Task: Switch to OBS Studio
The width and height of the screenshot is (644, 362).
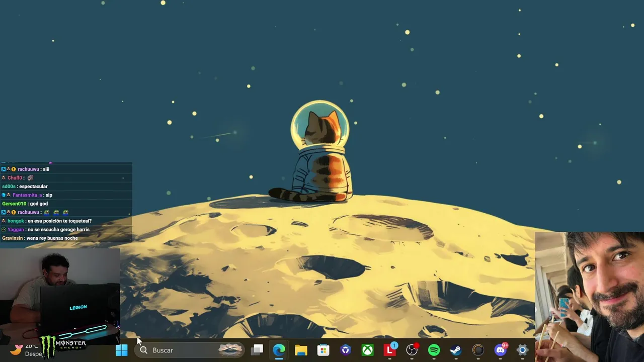Action: click(412, 350)
